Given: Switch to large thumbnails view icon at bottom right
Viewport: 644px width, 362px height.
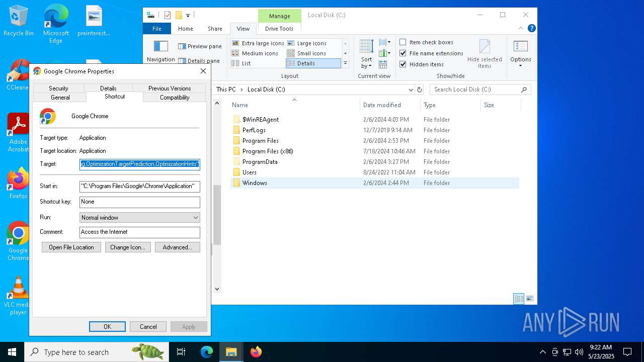Looking at the screenshot, I should (529, 299).
